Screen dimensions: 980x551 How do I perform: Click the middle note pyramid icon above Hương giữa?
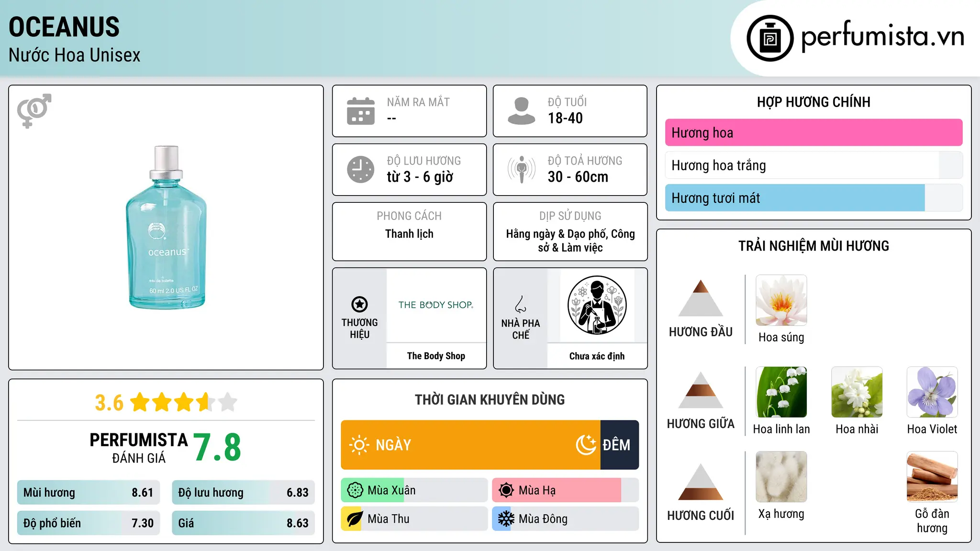pyautogui.click(x=701, y=390)
